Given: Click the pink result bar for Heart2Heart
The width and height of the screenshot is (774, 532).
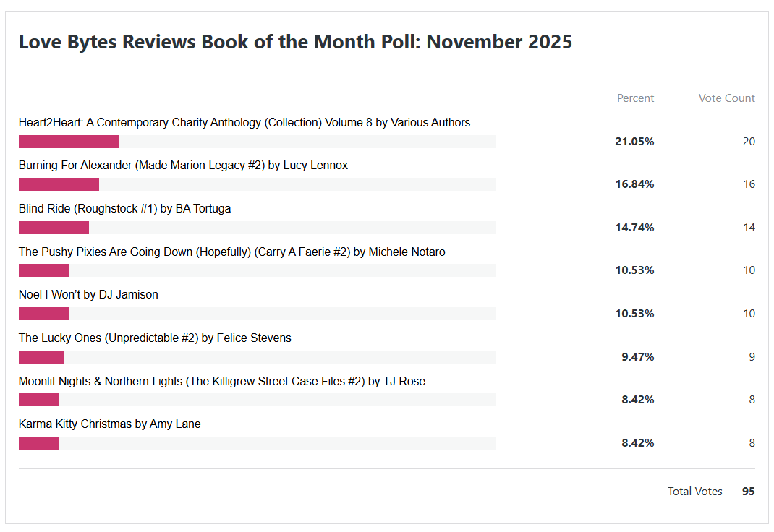Looking at the screenshot, I should coord(69,142).
